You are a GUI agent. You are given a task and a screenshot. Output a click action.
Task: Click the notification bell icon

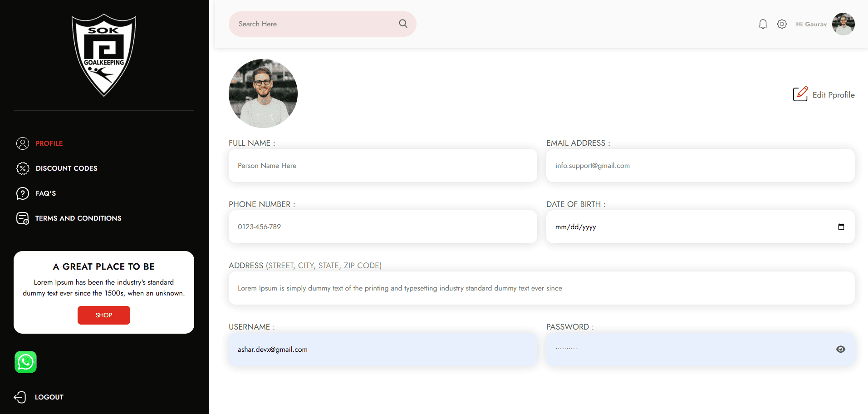763,24
